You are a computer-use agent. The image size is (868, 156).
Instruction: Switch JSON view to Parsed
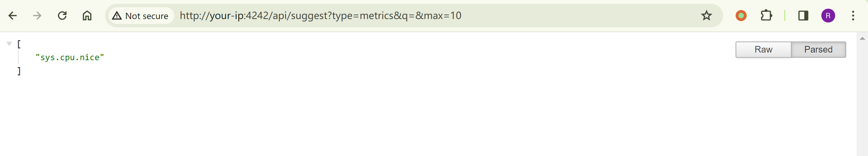tap(818, 49)
